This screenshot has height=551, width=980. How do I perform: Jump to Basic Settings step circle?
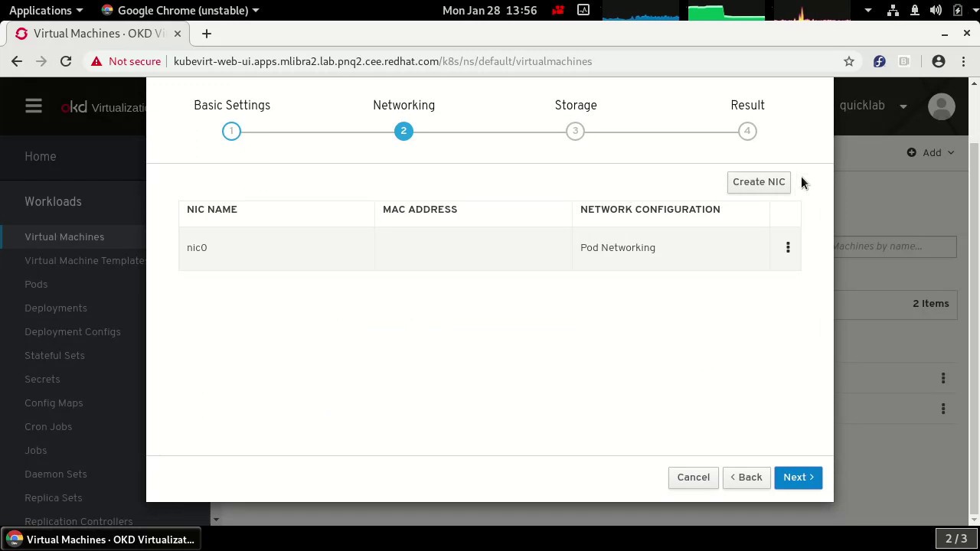point(231,131)
